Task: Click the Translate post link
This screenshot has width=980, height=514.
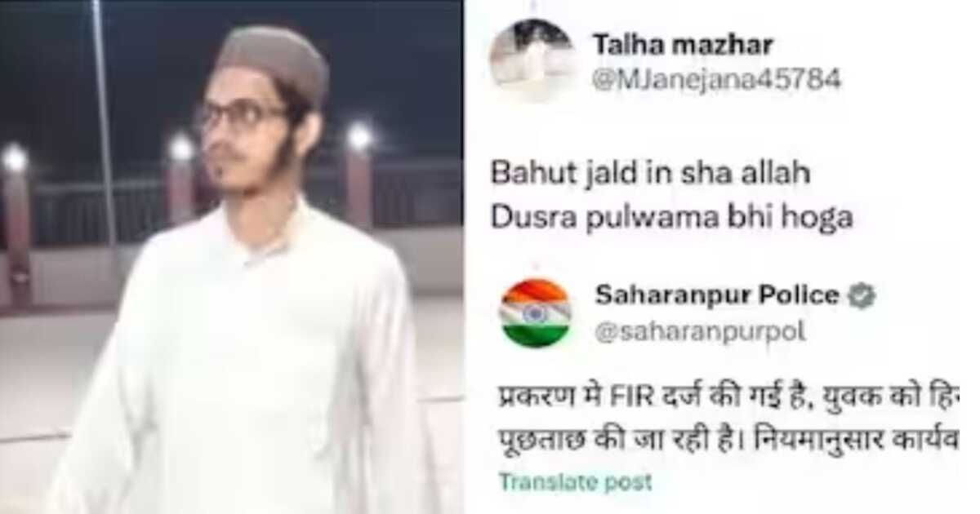Action: point(576,482)
